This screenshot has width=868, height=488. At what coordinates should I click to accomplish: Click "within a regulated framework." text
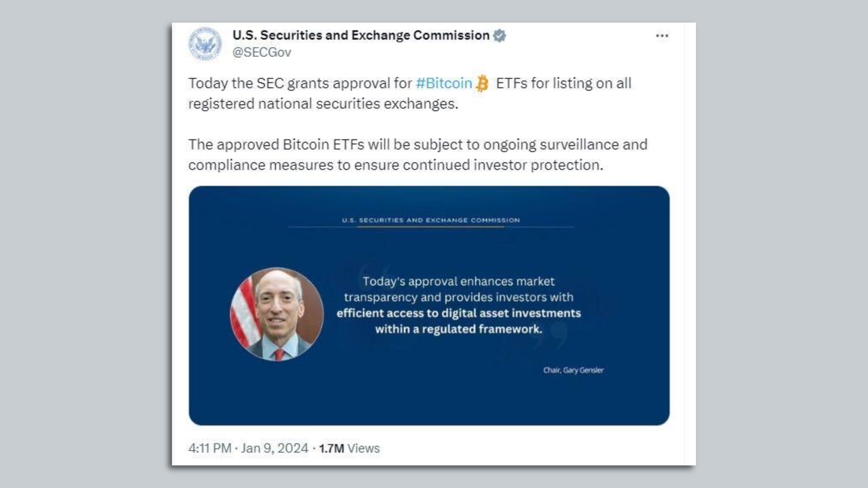(x=458, y=329)
